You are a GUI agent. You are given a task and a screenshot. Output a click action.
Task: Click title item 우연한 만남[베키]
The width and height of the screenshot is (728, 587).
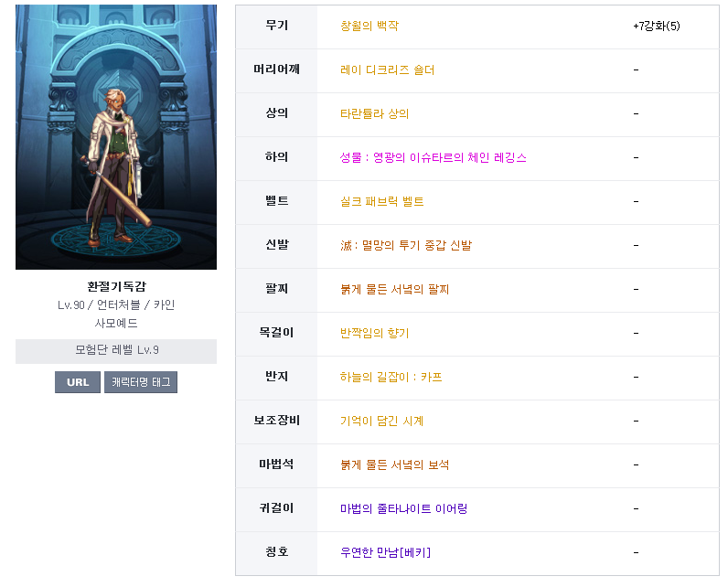(385, 552)
